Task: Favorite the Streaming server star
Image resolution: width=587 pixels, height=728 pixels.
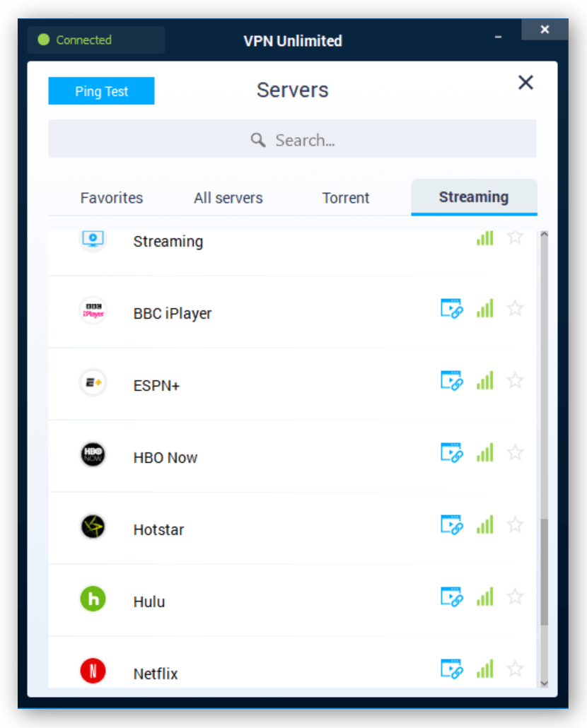Action: 515,237
